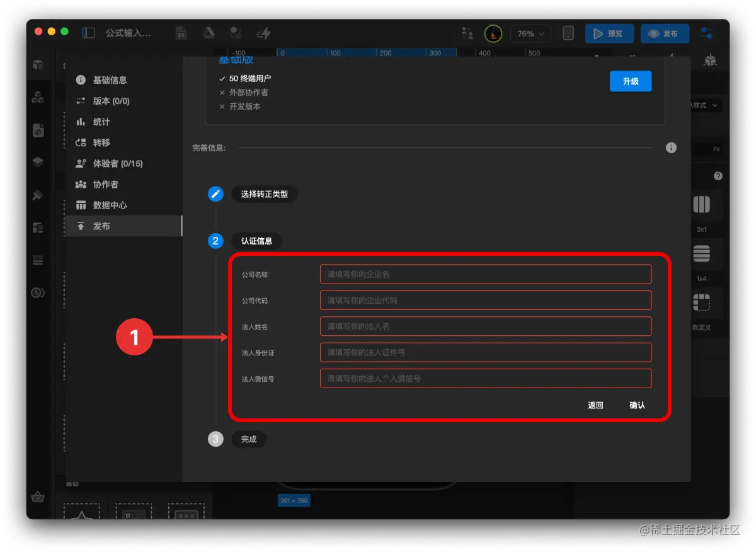Click the cube with axes icon top right
This screenshot has height=552, width=756.
(x=710, y=60)
